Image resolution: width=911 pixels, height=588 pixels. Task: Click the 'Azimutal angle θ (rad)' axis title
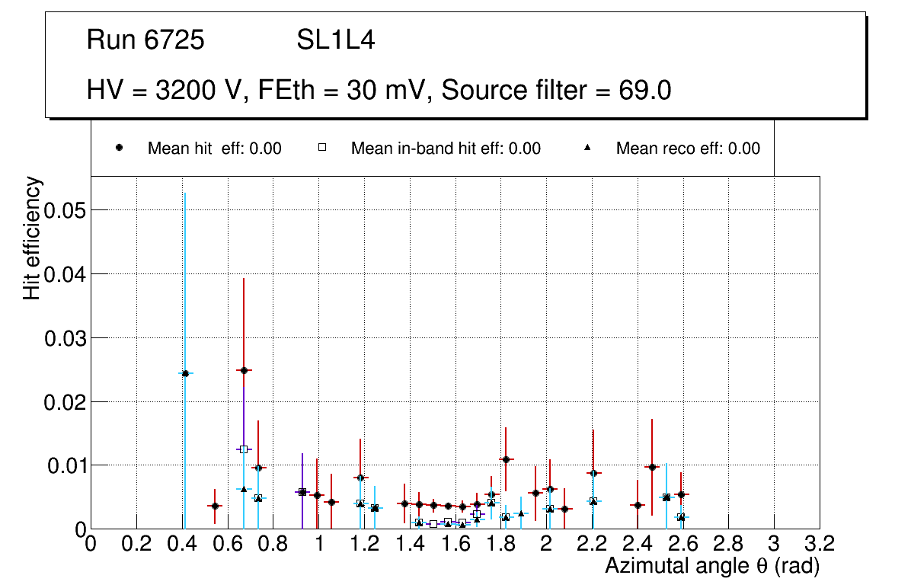click(x=712, y=566)
